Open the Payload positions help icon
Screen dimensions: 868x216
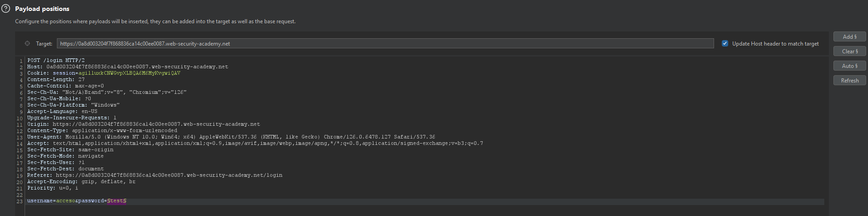click(6, 9)
